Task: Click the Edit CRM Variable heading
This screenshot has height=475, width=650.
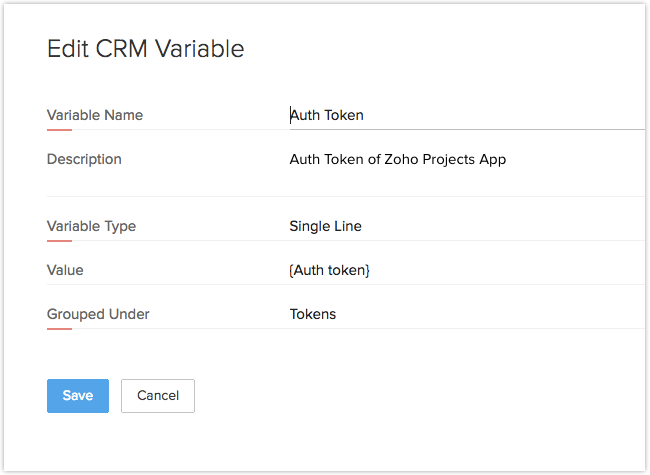Action: [146, 49]
